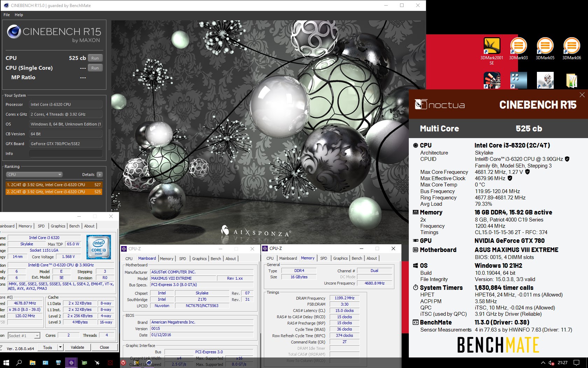Open the notification center icon
This screenshot has height=368, width=588.
coord(576,363)
